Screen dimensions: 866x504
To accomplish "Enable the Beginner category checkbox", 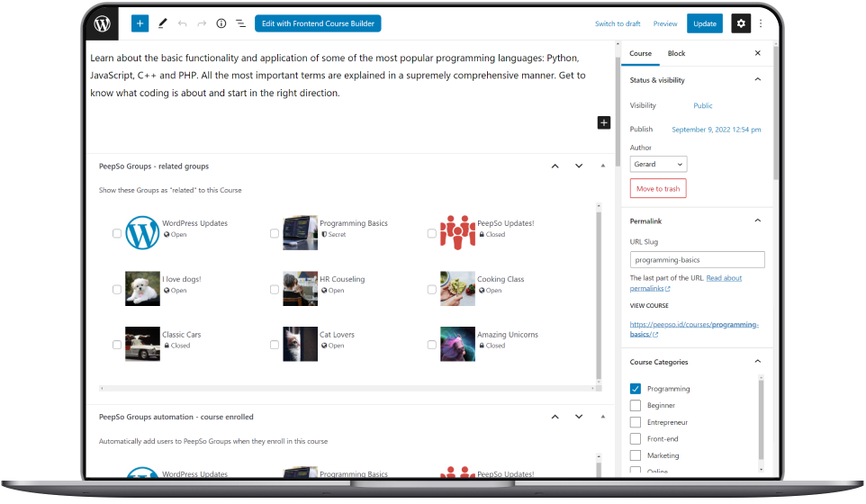I will 636,406.
